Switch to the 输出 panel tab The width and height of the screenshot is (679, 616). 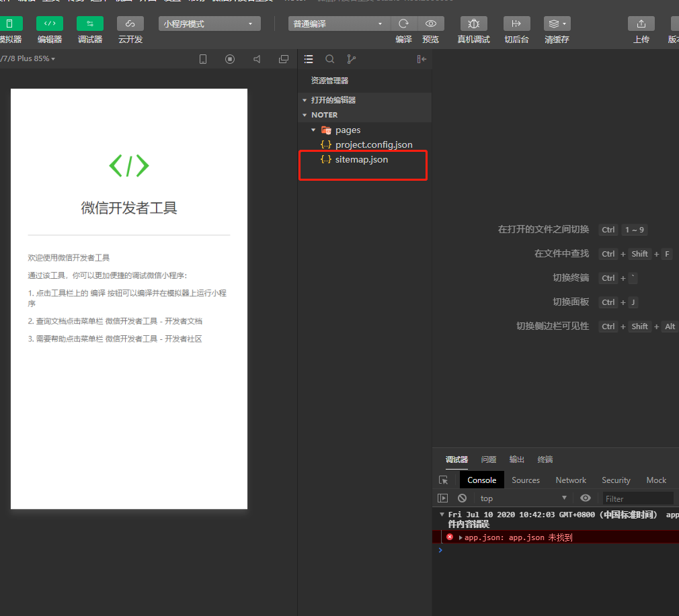tap(516, 459)
